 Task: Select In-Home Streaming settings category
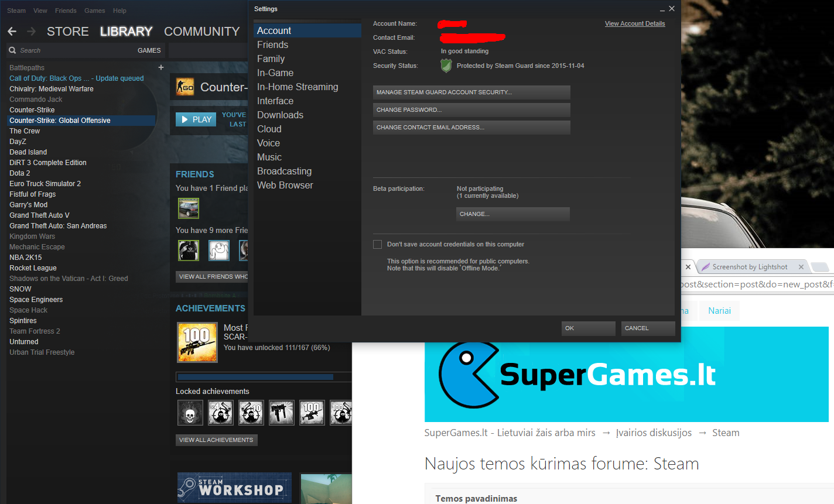point(307,87)
